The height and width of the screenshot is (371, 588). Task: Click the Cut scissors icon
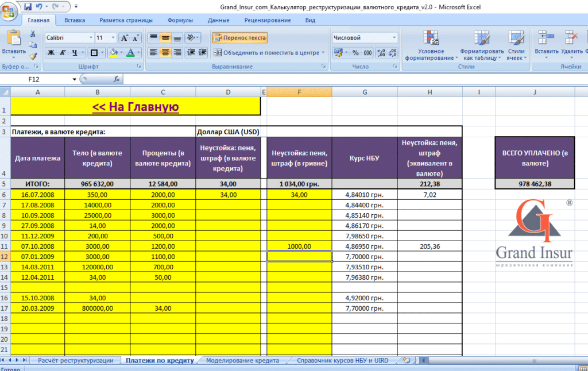33,34
